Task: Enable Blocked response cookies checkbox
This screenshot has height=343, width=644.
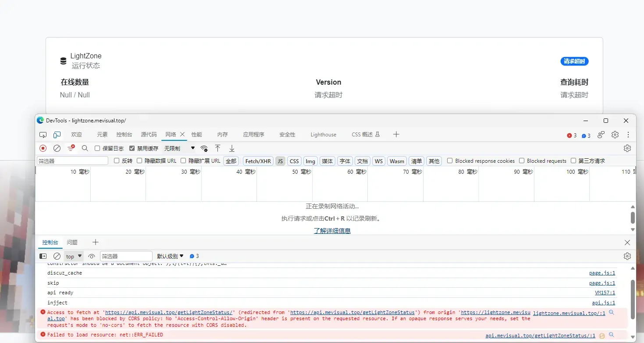Action: [450, 161]
